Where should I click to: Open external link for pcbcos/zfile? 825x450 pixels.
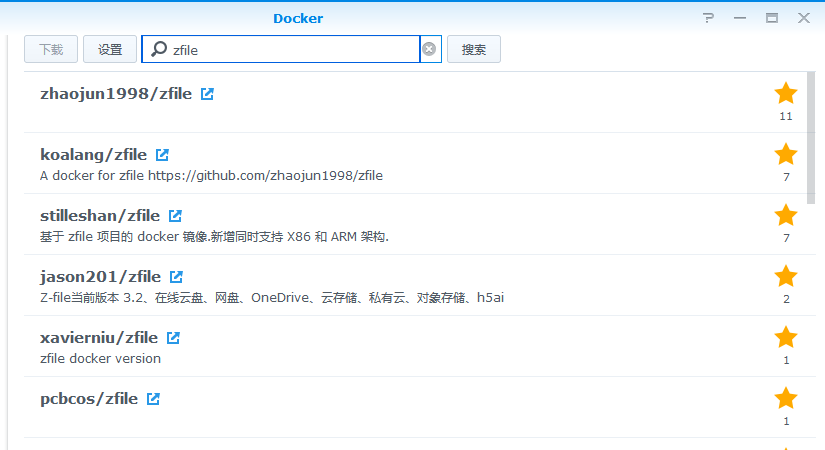pos(153,399)
